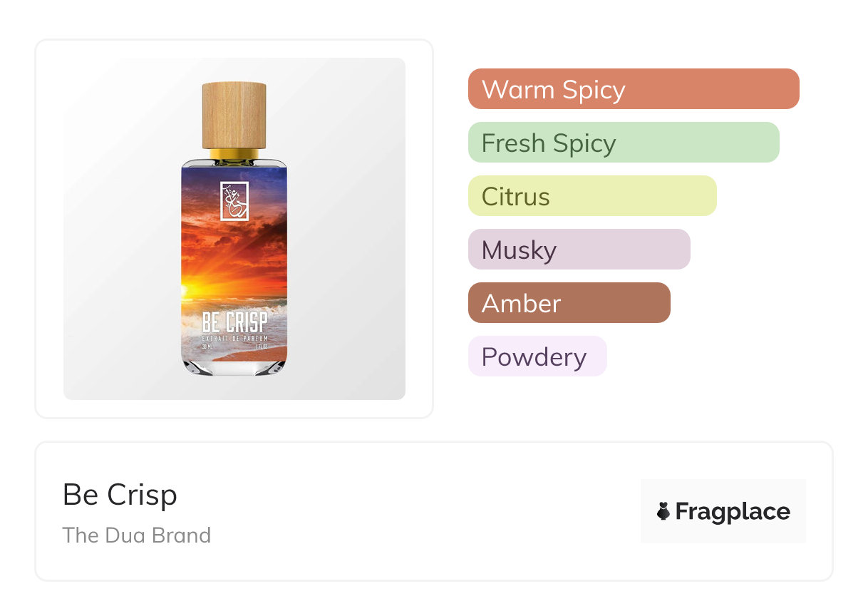Click the Extrait de Parfum label text

234,337
